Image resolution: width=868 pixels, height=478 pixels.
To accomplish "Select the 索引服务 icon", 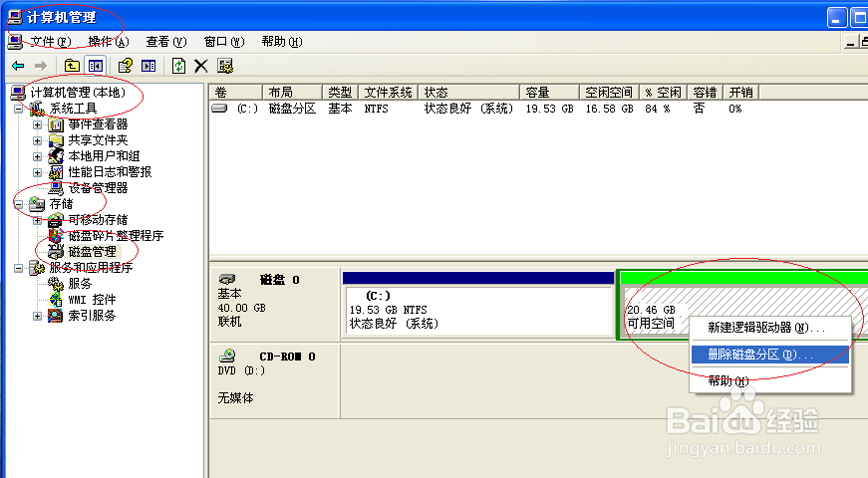I will [x=56, y=316].
